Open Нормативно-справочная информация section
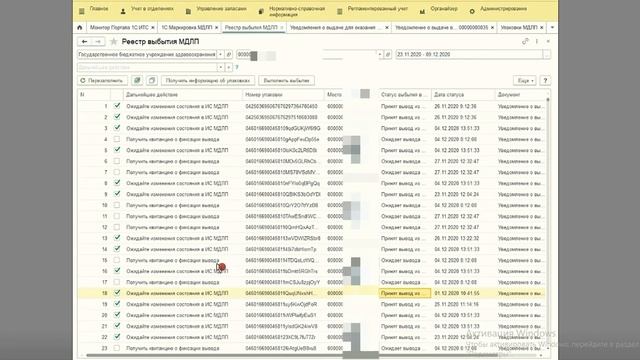 [292, 11]
